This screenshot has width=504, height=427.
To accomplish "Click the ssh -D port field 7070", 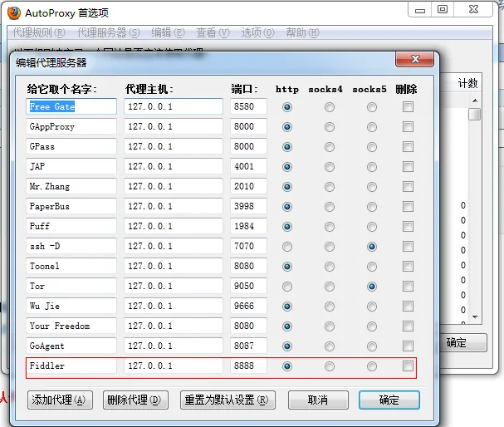I will (248, 246).
